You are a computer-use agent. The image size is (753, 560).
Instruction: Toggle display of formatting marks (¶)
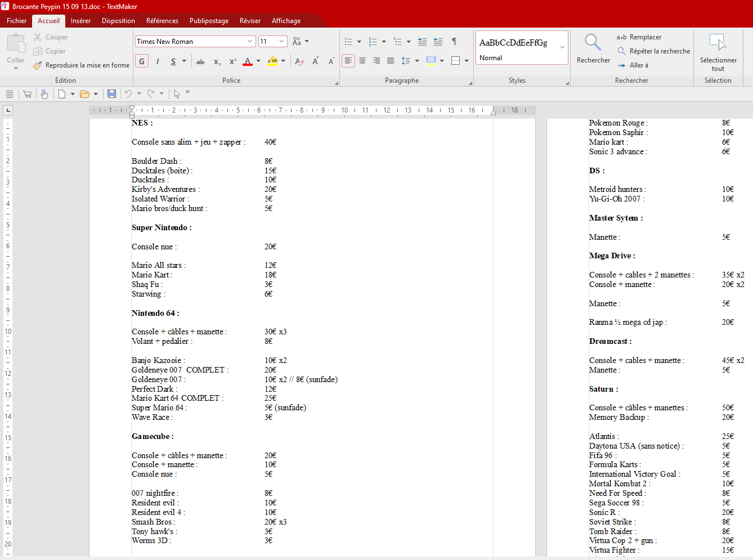pyautogui.click(x=454, y=42)
